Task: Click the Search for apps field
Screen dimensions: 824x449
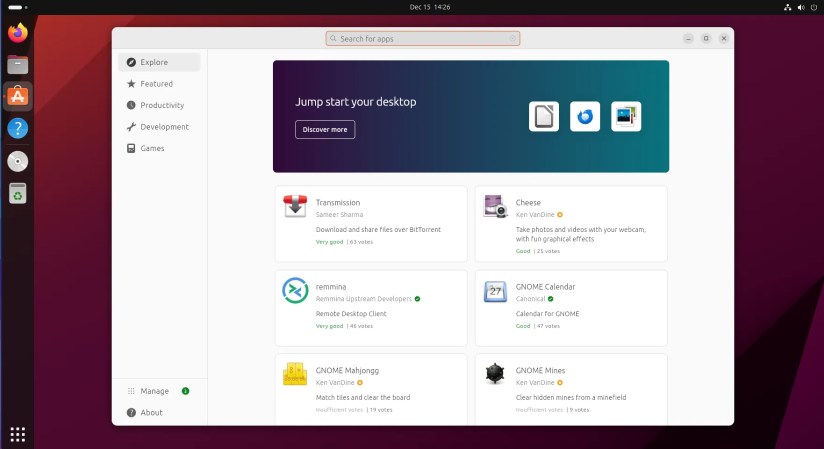Action: [423, 38]
